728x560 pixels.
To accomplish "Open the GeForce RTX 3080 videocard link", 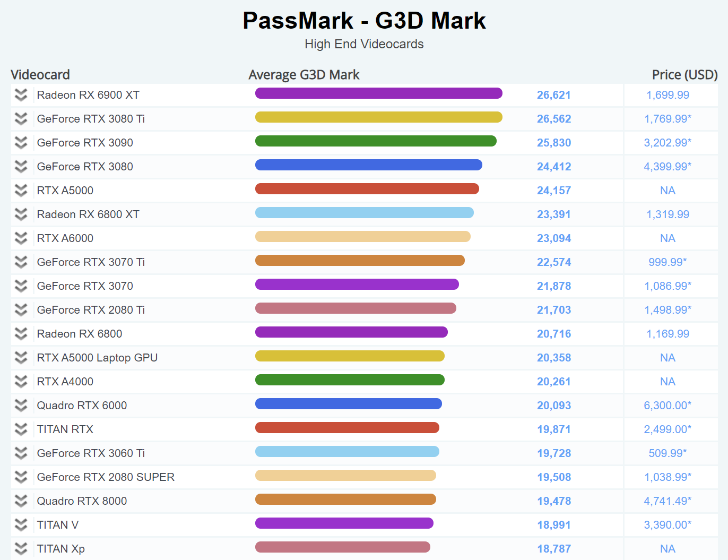I will 85,167.
